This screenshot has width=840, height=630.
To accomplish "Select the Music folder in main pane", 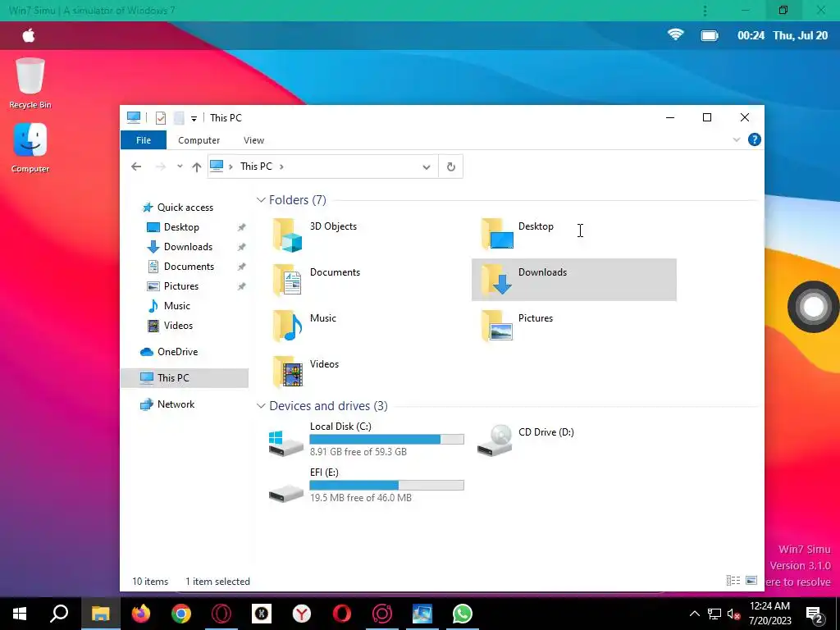I will point(305,326).
